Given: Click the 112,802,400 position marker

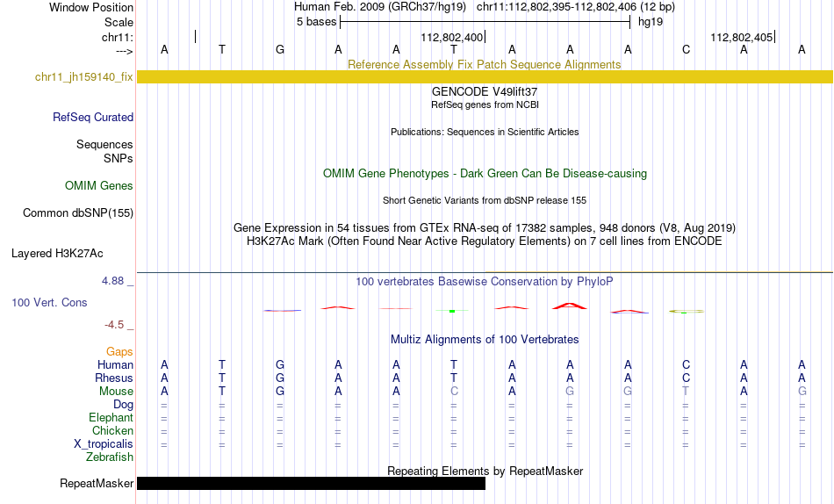Looking at the screenshot, I should [x=452, y=37].
